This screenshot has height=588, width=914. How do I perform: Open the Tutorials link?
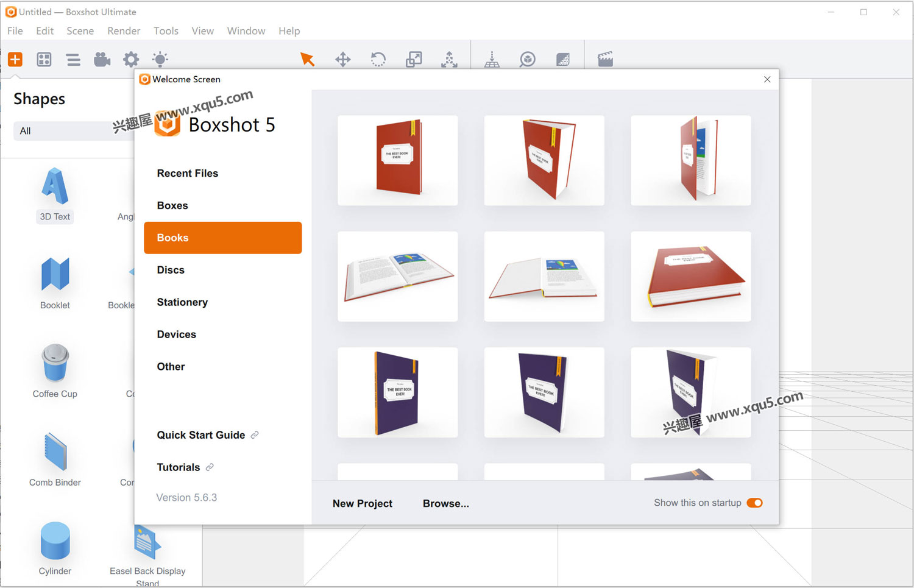[185, 467]
